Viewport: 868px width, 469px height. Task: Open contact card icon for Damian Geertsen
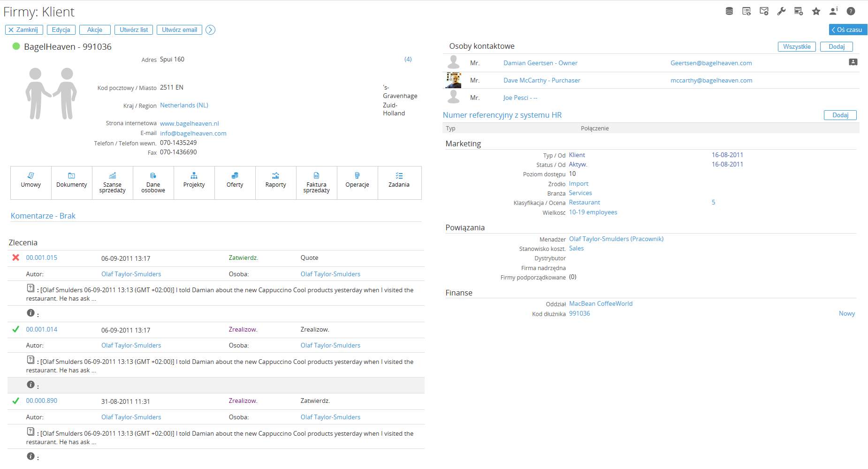pyautogui.click(x=853, y=62)
